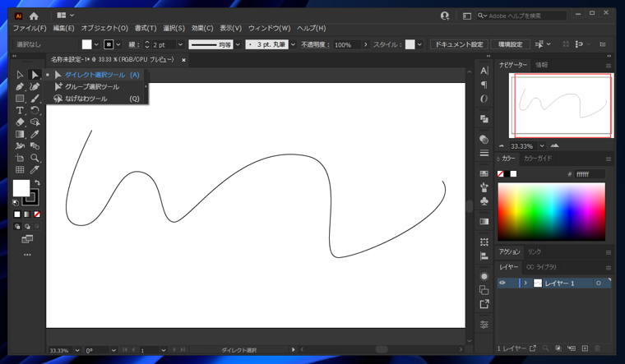The height and width of the screenshot is (364, 625).
Task: Select the Paintbrush tool
Action: pyautogui.click(x=35, y=99)
